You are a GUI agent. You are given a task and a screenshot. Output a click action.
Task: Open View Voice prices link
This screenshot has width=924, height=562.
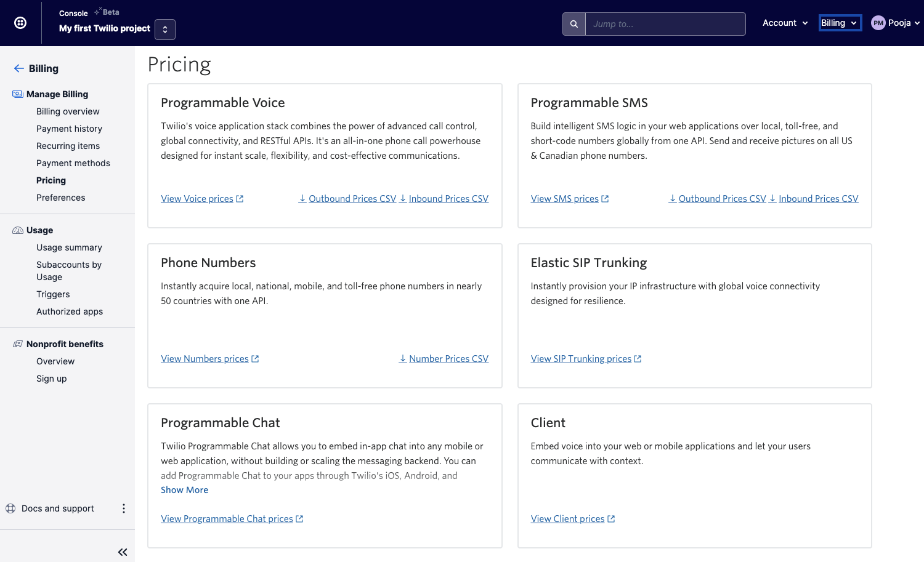(197, 199)
